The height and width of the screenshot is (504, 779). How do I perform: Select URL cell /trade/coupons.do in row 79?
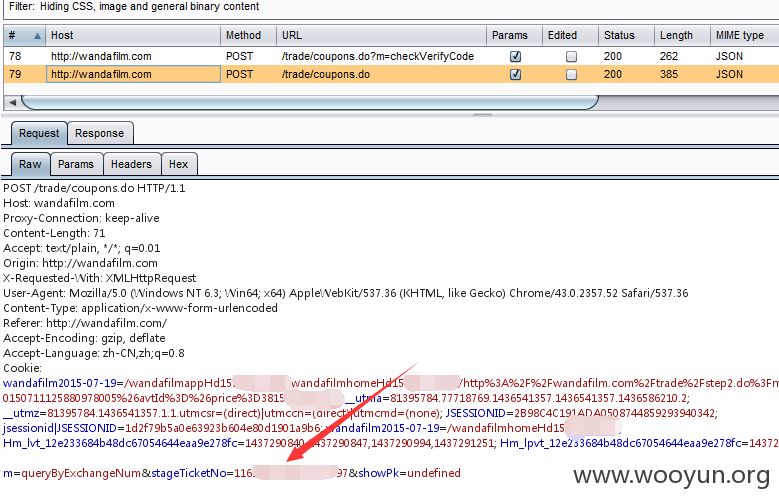[326, 75]
